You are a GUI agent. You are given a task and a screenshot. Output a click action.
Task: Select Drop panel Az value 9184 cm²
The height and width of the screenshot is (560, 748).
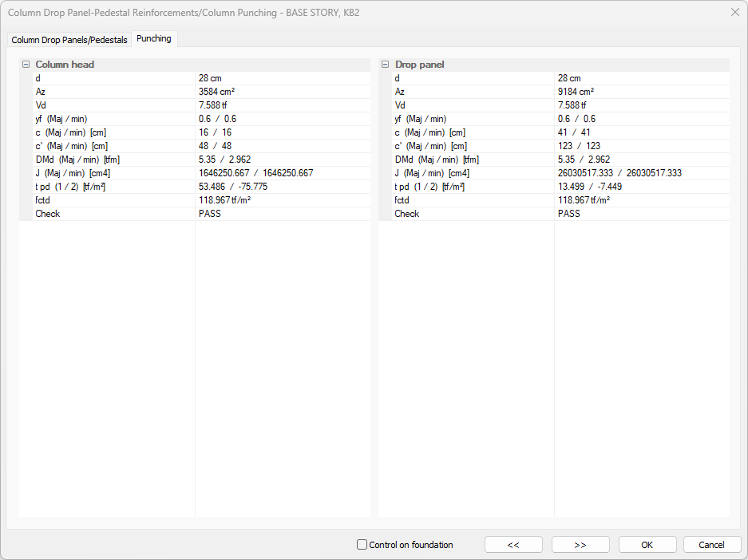click(x=576, y=92)
